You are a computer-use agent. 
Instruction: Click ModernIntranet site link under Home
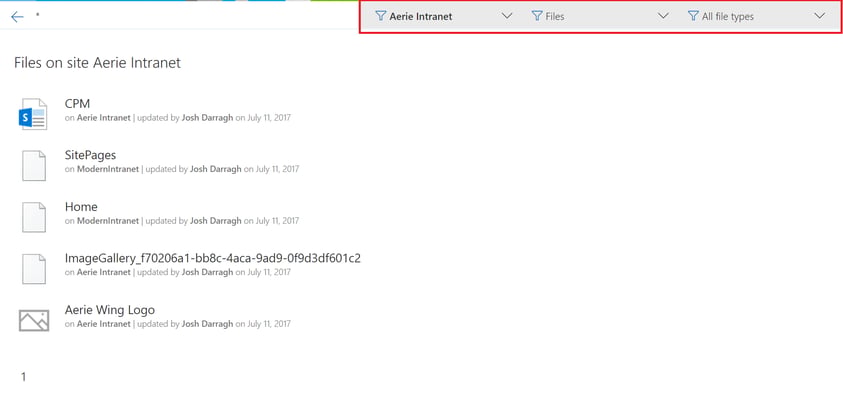pyautogui.click(x=108, y=221)
